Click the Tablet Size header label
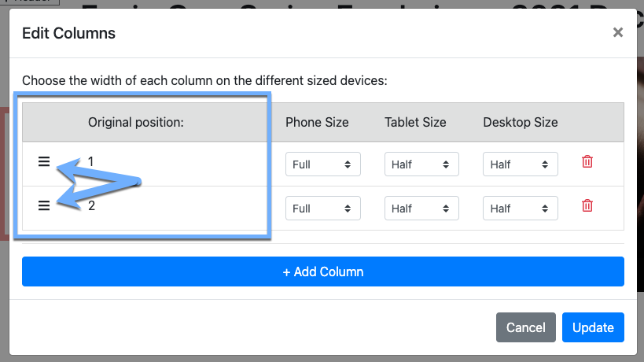Image resolution: width=644 pixels, height=362 pixels. click(415, 122)
